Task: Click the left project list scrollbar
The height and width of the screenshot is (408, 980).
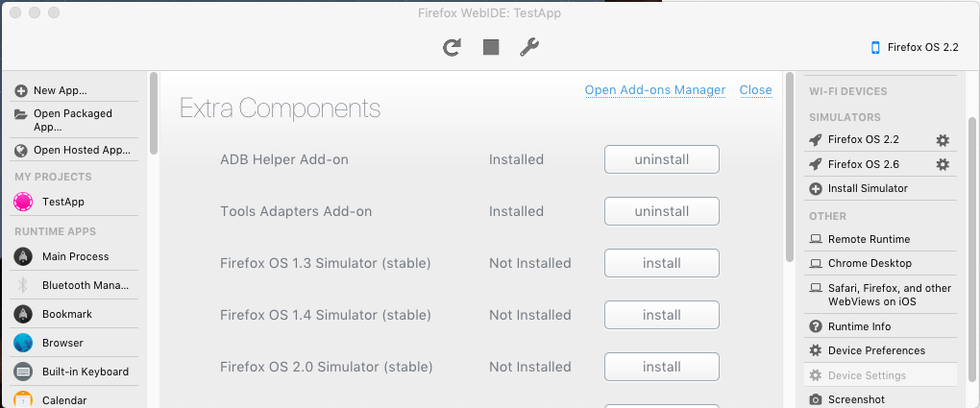Action: 154,115
